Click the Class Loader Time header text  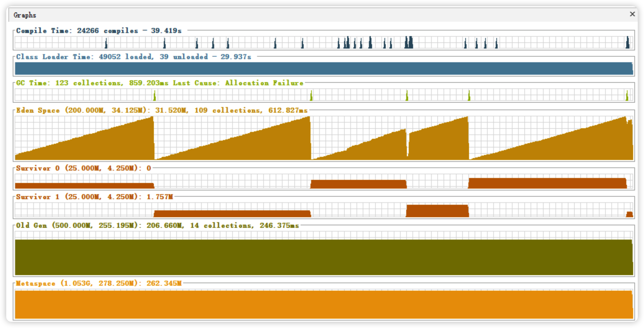[x=134, y=57]
